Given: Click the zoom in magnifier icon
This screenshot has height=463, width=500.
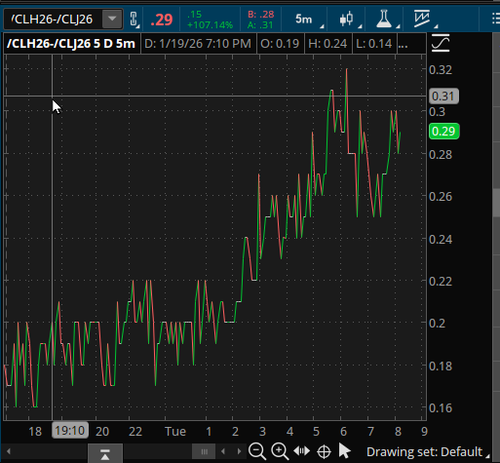Looking at the screenshot, I should (280, 451).
